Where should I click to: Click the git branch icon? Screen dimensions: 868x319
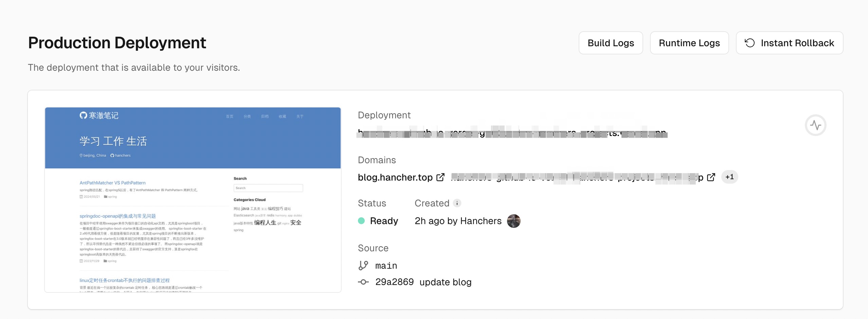(x=363, y=266)
